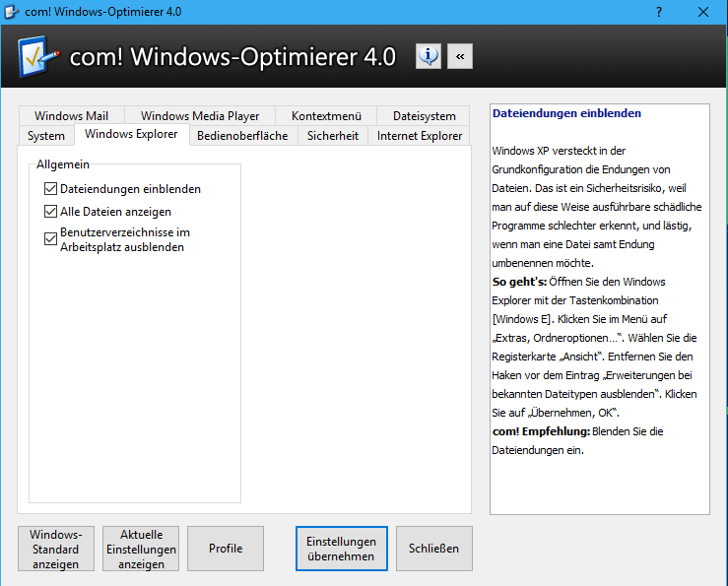Click the com! Optimierer logo in the header
728x586 pixels.
pyautogui.click(x=38, y=57)
